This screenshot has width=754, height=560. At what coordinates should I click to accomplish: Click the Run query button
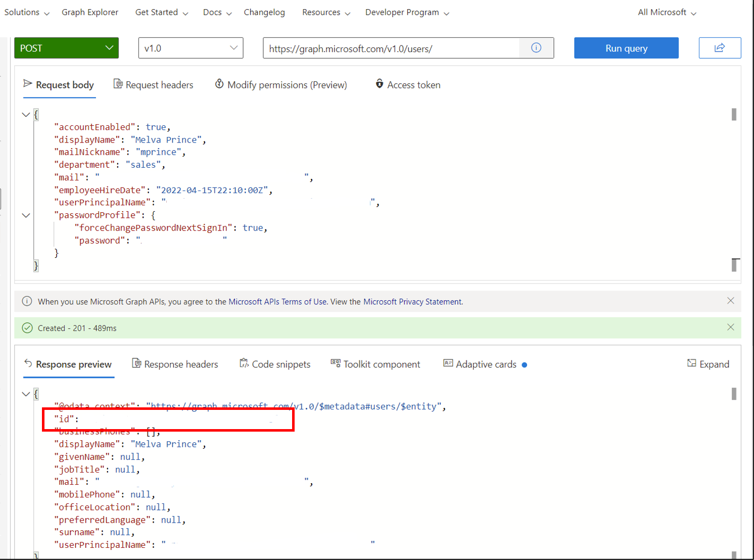coord(626,48)
